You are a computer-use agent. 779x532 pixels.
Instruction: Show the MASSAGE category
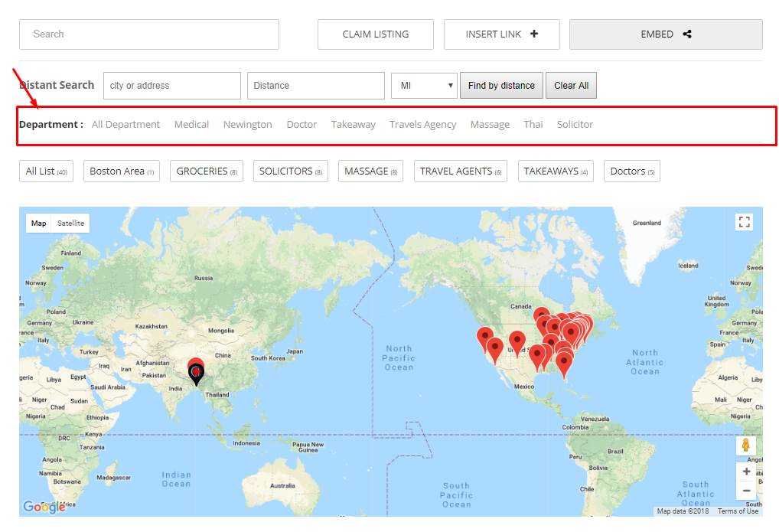point(370,171)
